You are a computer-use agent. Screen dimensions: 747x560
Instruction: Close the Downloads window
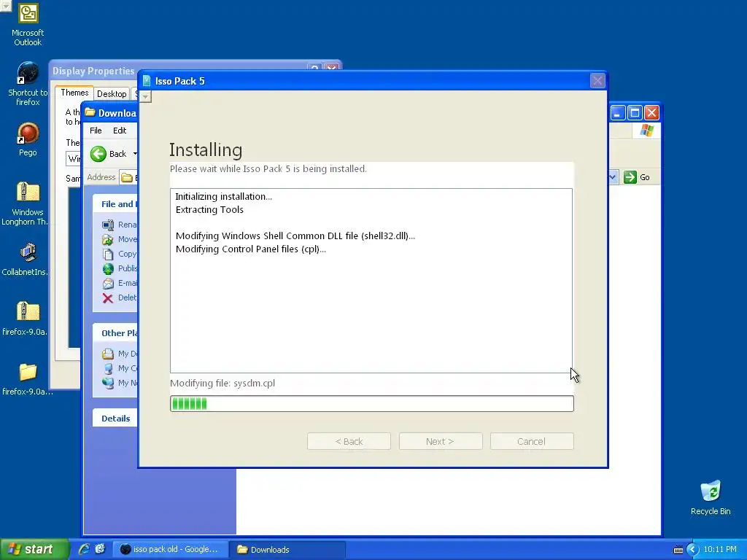point(651,113)
